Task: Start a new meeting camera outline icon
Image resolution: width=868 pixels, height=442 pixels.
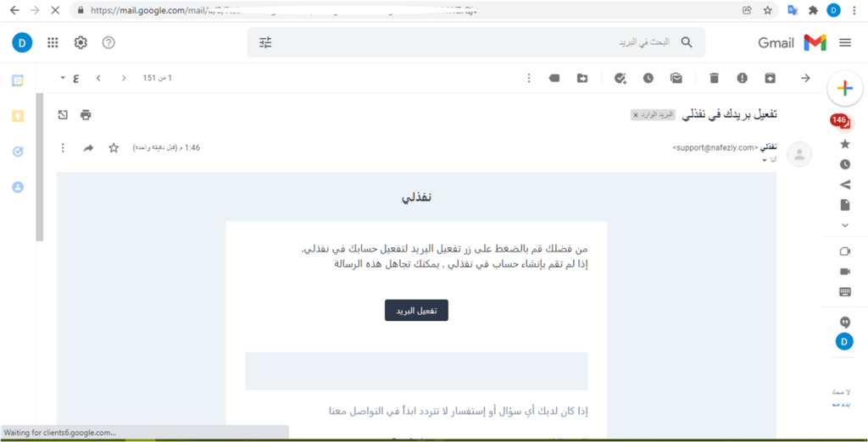Action: (x=845, y=251)
